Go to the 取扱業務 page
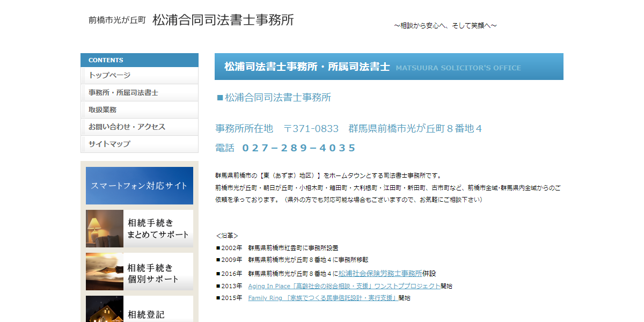This screenshot has width=644, height=322. [x=103, y=110]
